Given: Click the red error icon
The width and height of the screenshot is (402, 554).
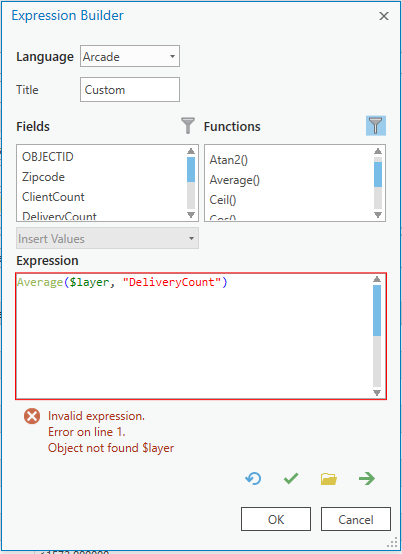Looking at the screenshot, I should [32, 416].
